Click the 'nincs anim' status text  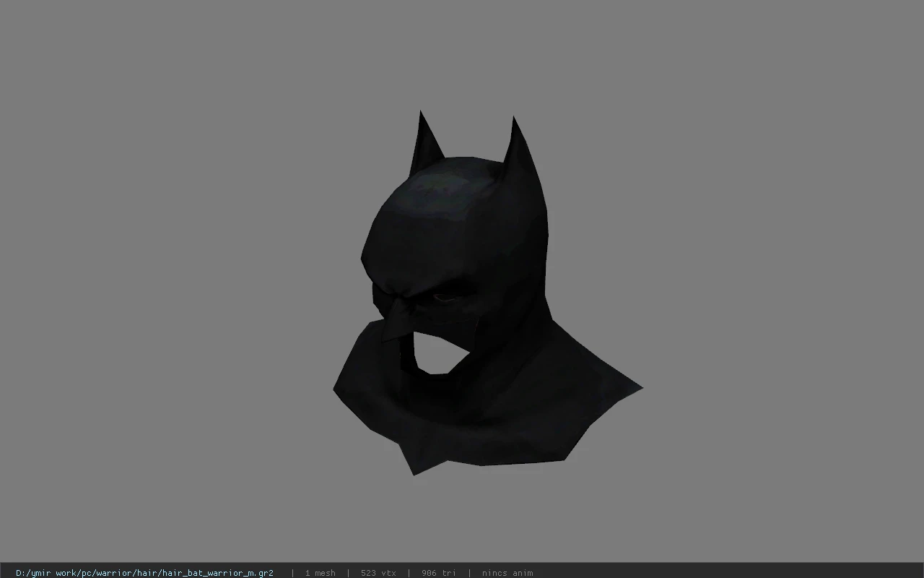click(x=507, y=573)
